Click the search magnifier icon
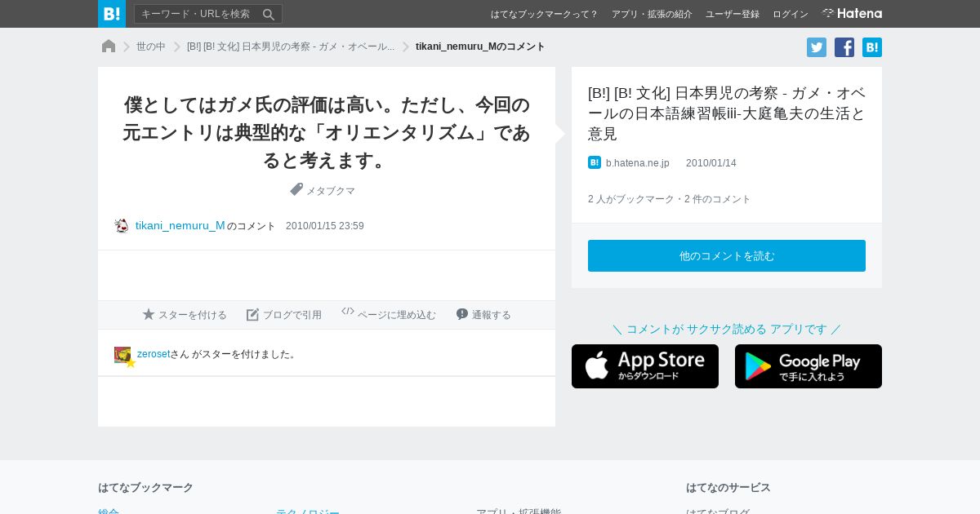The height and width of the screenshot is (514, 980). pyautogui.click(x=269, y=14)
